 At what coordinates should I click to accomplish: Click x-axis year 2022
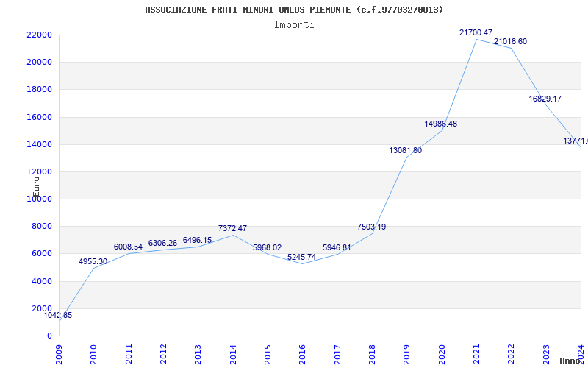tap(512, 355)
